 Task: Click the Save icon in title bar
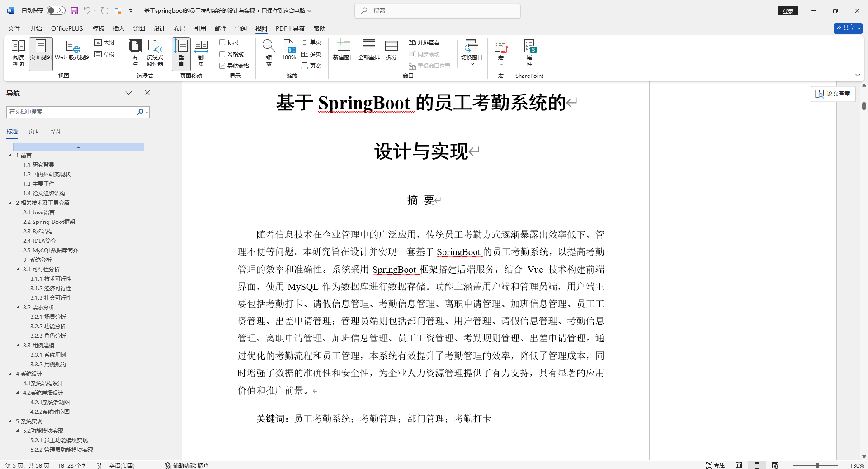74,10
